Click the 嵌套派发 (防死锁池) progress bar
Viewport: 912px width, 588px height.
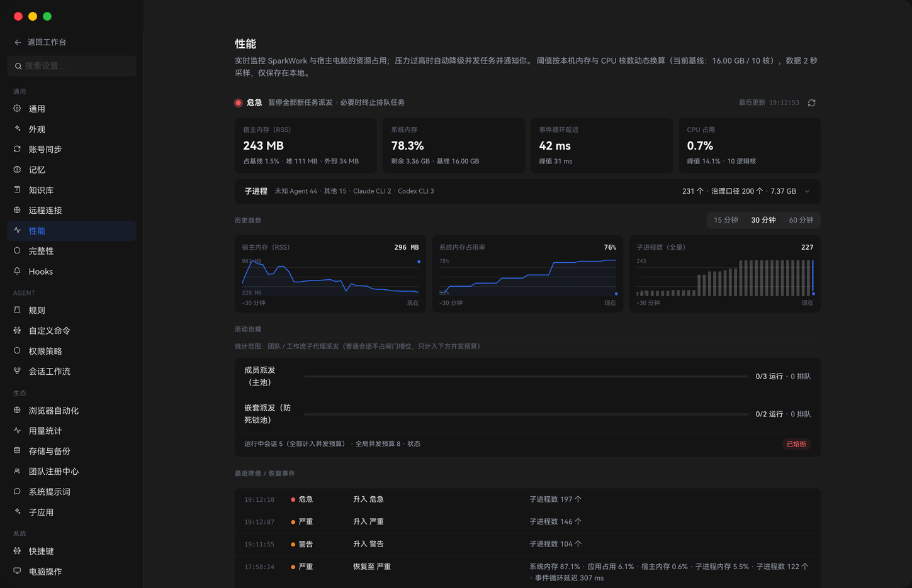(x=526, y=414)
